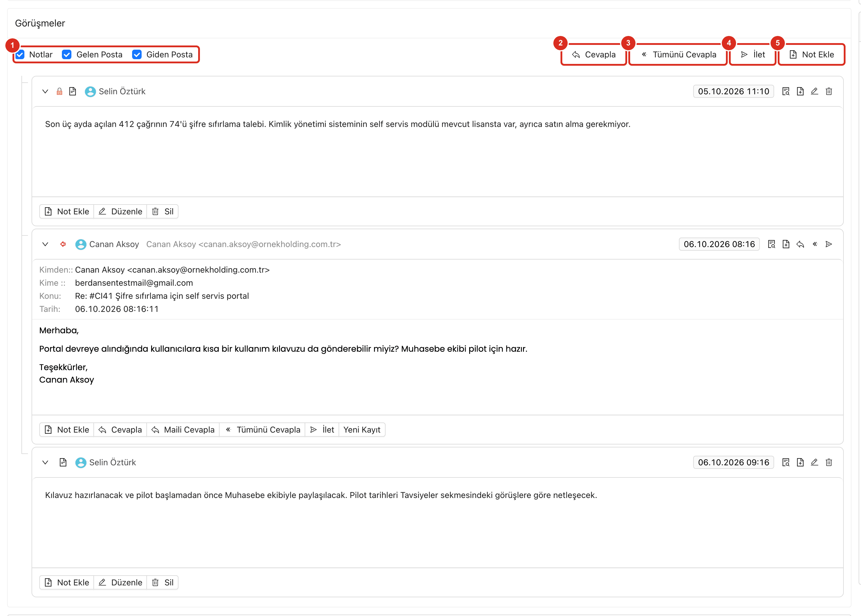
Task: Click Sil under the 09:16 note
Action: pos(162,583)
